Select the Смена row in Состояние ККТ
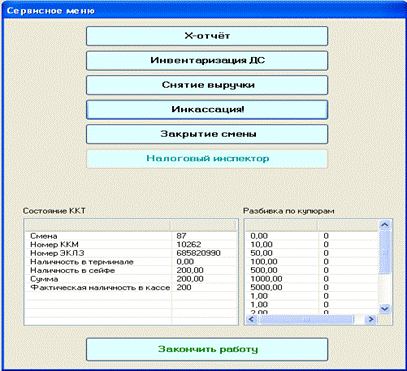This screenshot has width=407, height=371. pyautogui.click(x=131, y=236)
